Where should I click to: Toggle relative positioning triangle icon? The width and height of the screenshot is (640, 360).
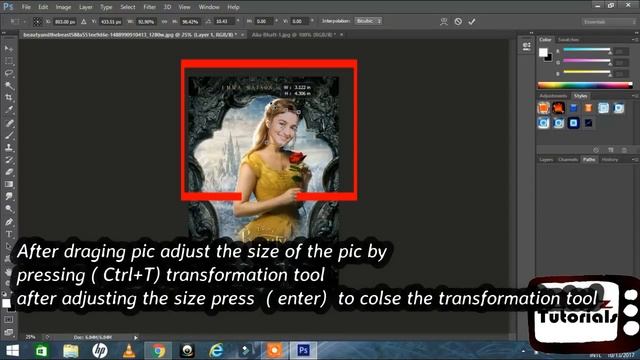[84, 21]
